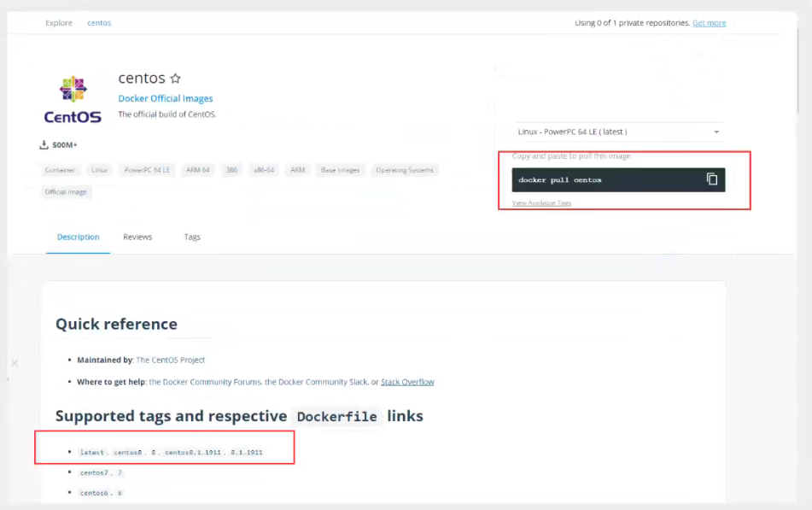
Task: Click the docker pull centos command box
Action: 618,180
